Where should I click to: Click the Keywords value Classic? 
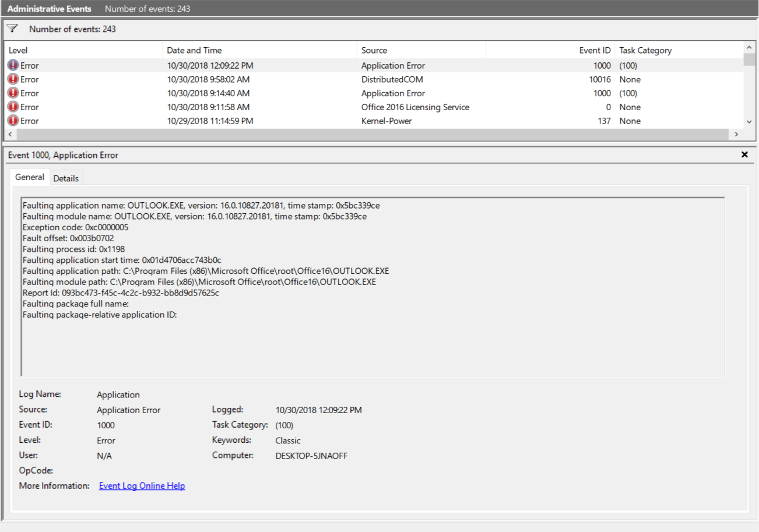(288, 441)
